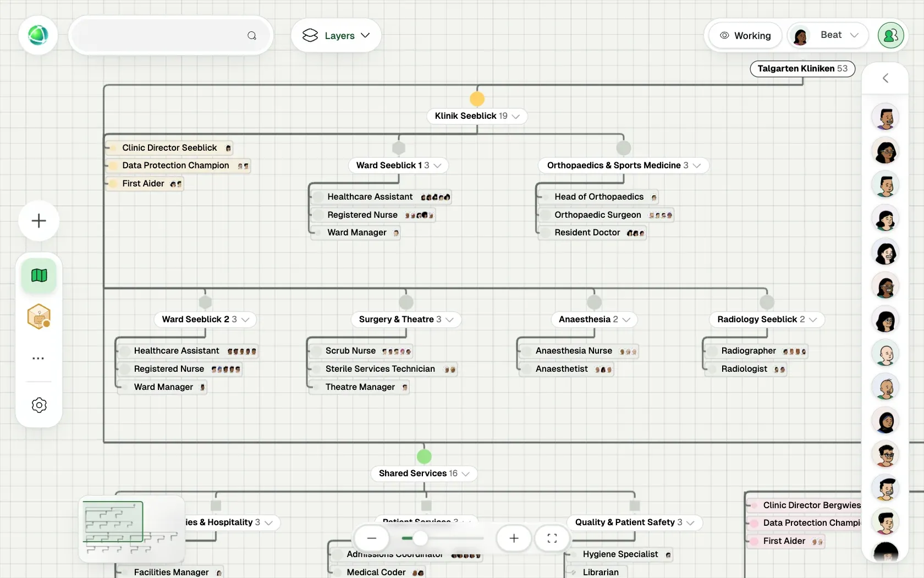The width and height of the screenshot is (924, 578).
Task: Click the Layers stack icon
Action: pyautogui.click(x=310, y=35)
